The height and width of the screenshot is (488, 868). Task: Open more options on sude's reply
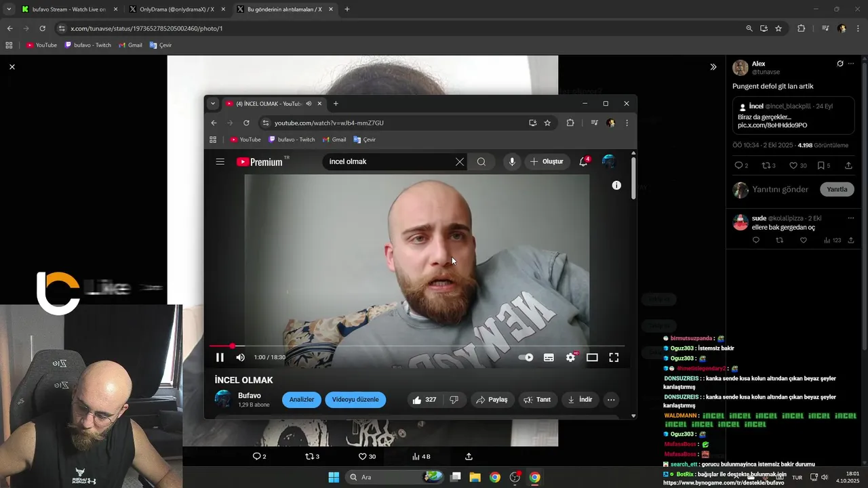(x=851, y=218)
